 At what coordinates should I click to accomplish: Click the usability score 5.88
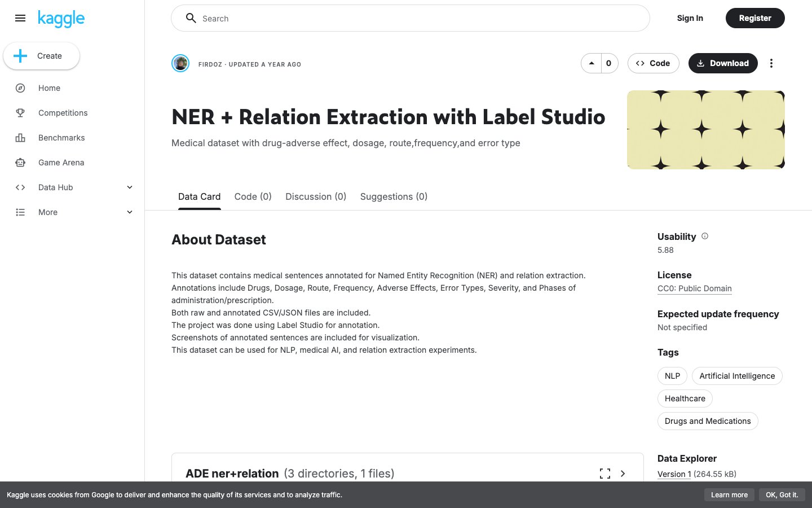[665, 250]
